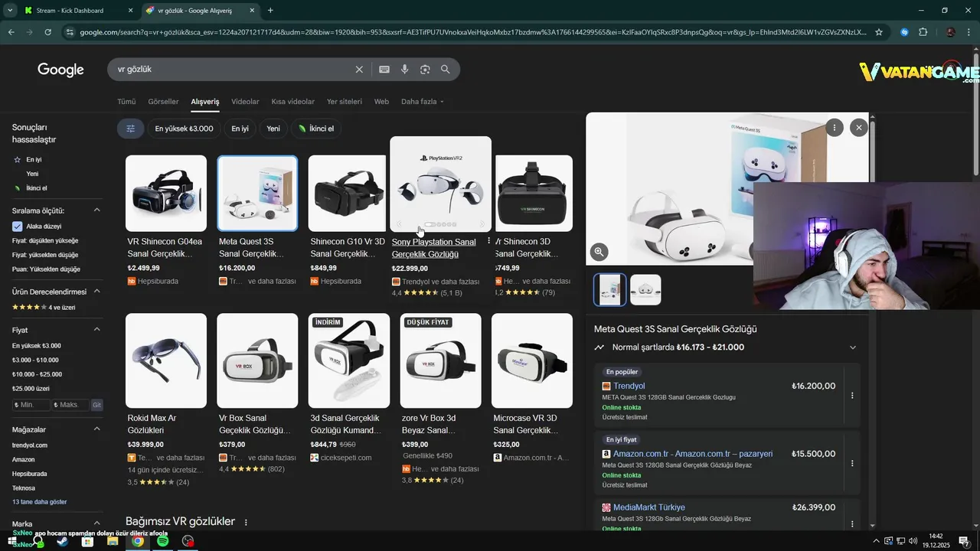Switch to the Videolar tab
980x551 pixels.
tap(245, 102)
